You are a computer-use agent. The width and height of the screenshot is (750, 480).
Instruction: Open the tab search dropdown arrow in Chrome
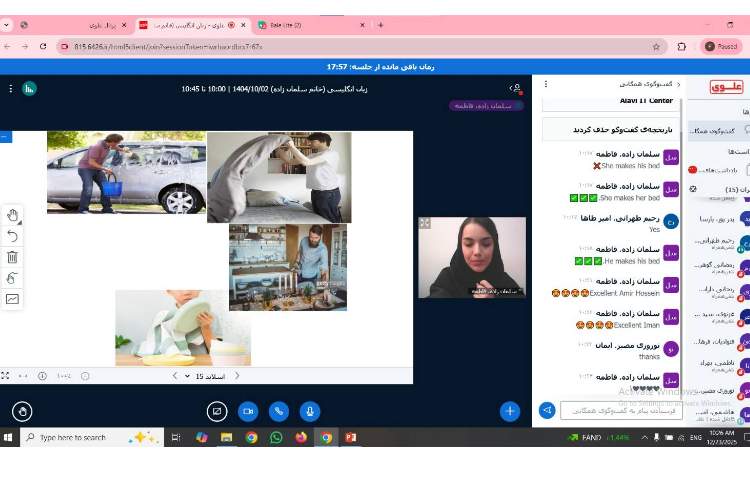pyautogui.click(x=6, y=25)
